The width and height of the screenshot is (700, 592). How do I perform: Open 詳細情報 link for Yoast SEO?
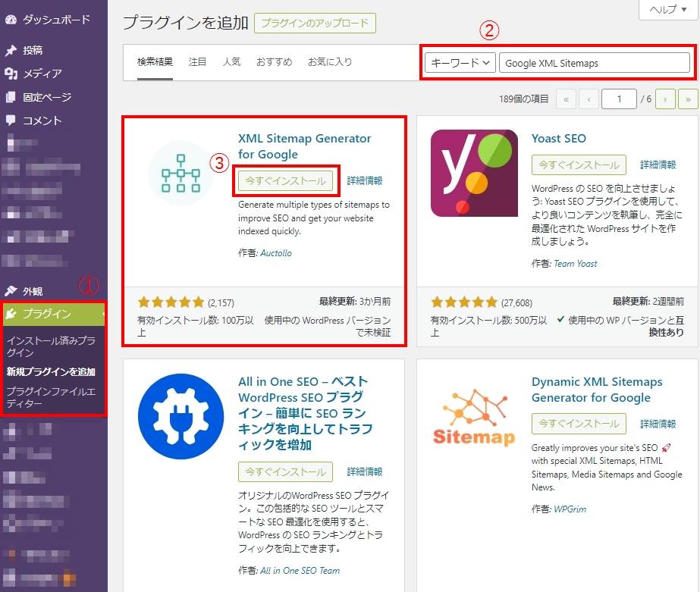click(658, 164)
